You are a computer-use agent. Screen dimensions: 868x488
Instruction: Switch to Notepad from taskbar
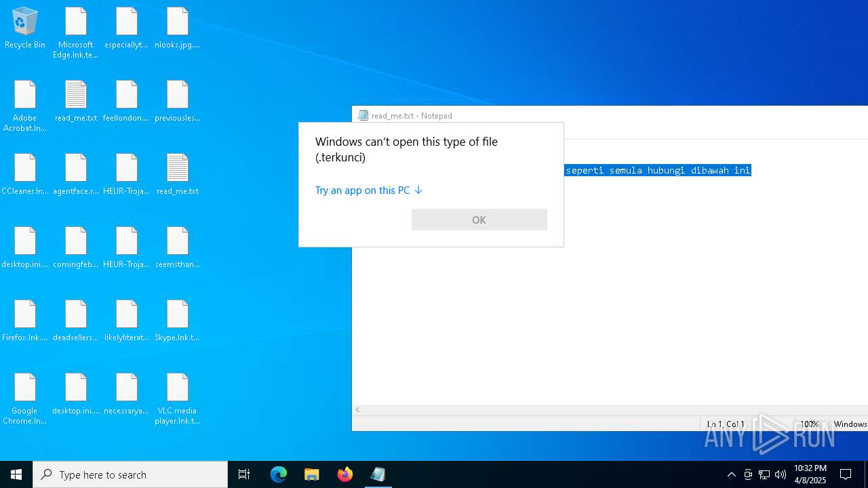[x=378, y=474]
